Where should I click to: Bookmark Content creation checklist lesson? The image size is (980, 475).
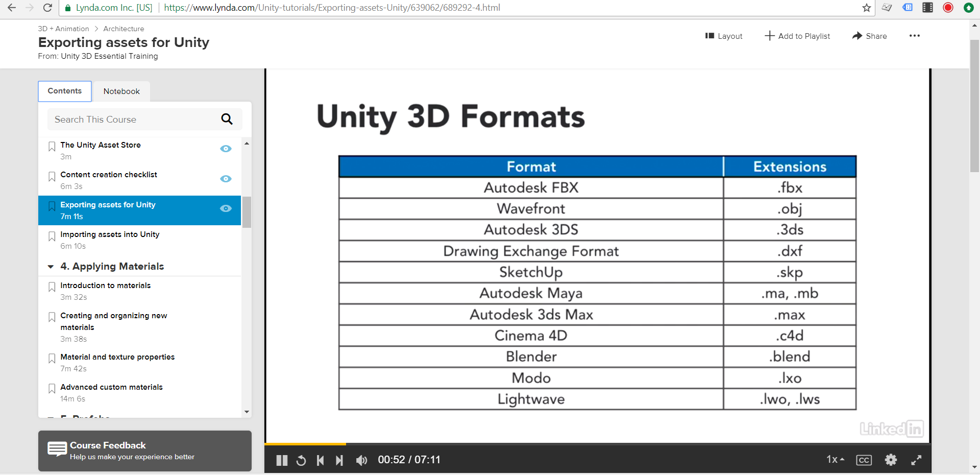[x=52, y=177]
